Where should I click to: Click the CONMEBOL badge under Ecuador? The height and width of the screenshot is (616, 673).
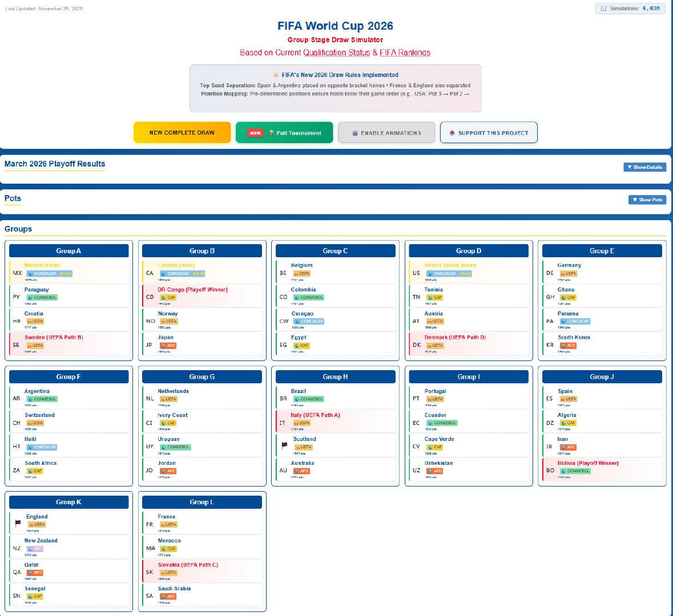(442, 423)
